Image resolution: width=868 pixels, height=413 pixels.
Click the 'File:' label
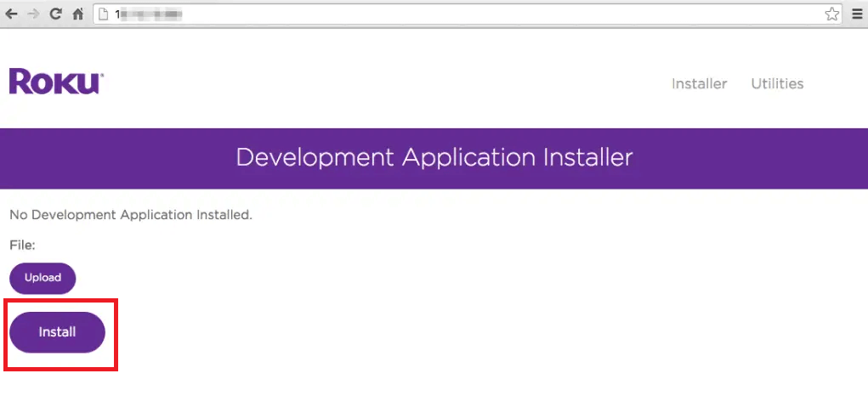(x=23, y=246)
